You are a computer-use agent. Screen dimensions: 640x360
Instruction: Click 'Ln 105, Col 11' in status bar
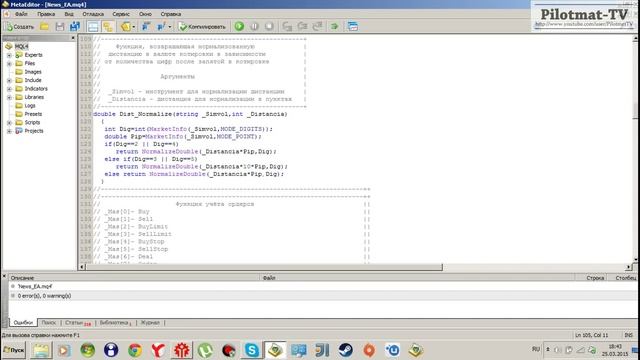591,335
